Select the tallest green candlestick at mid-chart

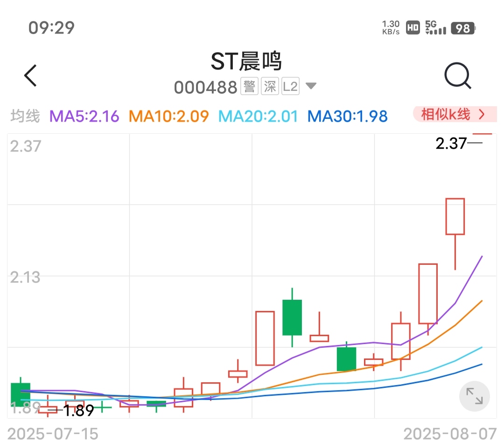coord(292,318)
